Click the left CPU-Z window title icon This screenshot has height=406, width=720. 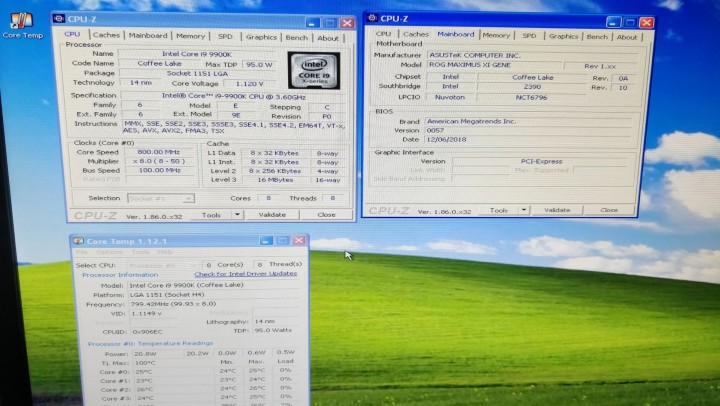point(59,19)
